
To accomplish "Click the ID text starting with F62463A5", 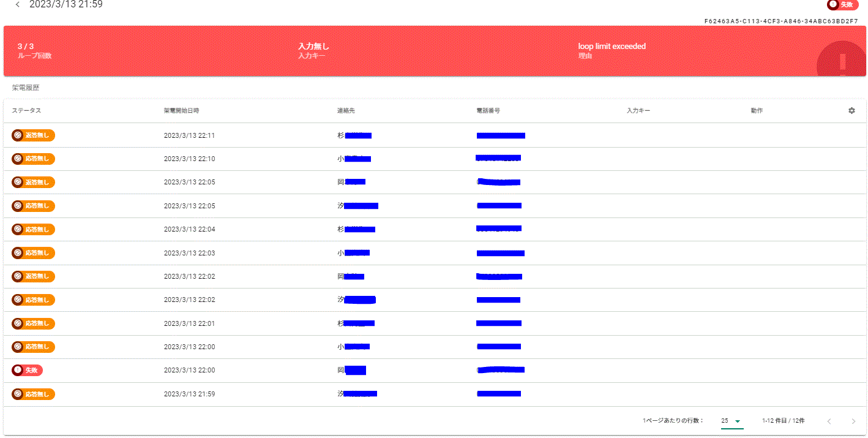I will tap(780, 21).
